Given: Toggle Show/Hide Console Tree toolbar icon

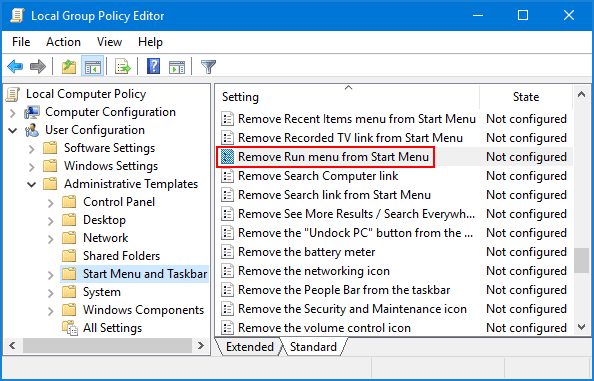Looking at the screenshot, I should (x=92, y=67).
